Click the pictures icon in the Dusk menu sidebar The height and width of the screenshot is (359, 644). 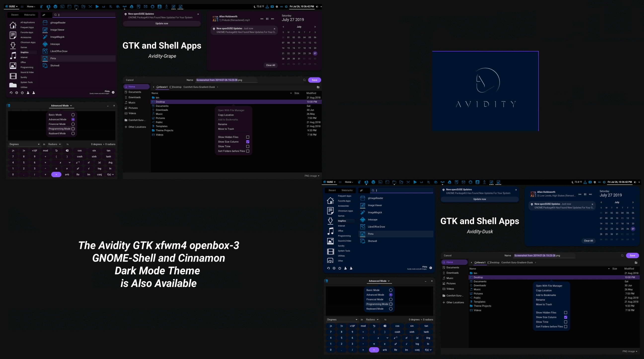click(330, 241)
